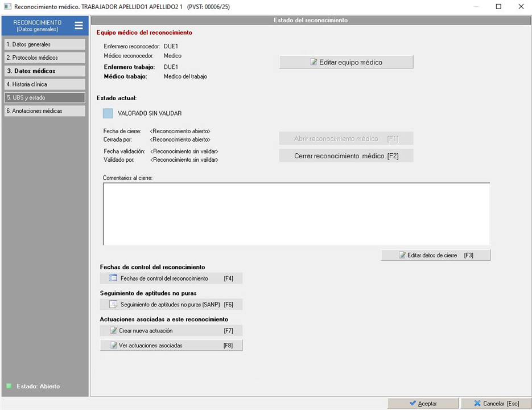The height and width of the screenshot is (410, 532).
Task: Click the pencil icon on Crear nueva actuación
Action: (x=113, y=331)
